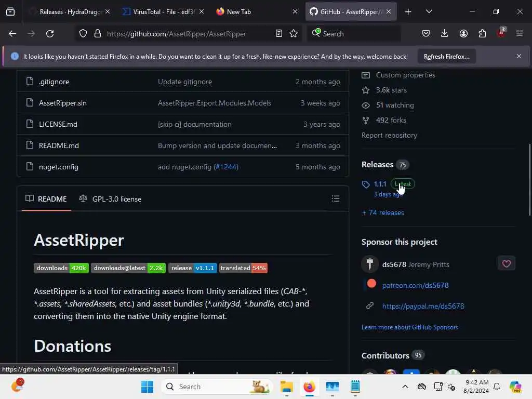Open extensions puzzle icon
The image size is (532, 399).
tap(482, 34)
